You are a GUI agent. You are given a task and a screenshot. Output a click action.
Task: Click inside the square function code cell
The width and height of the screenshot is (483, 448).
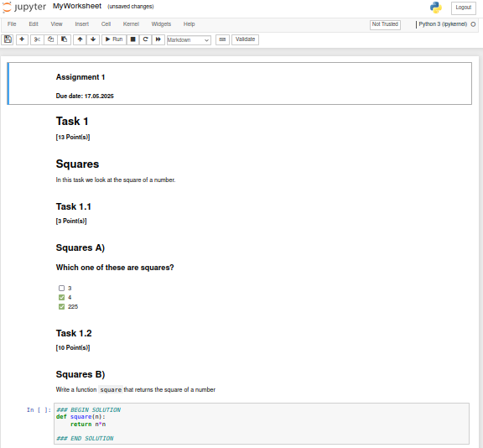[x=262, y=424]
